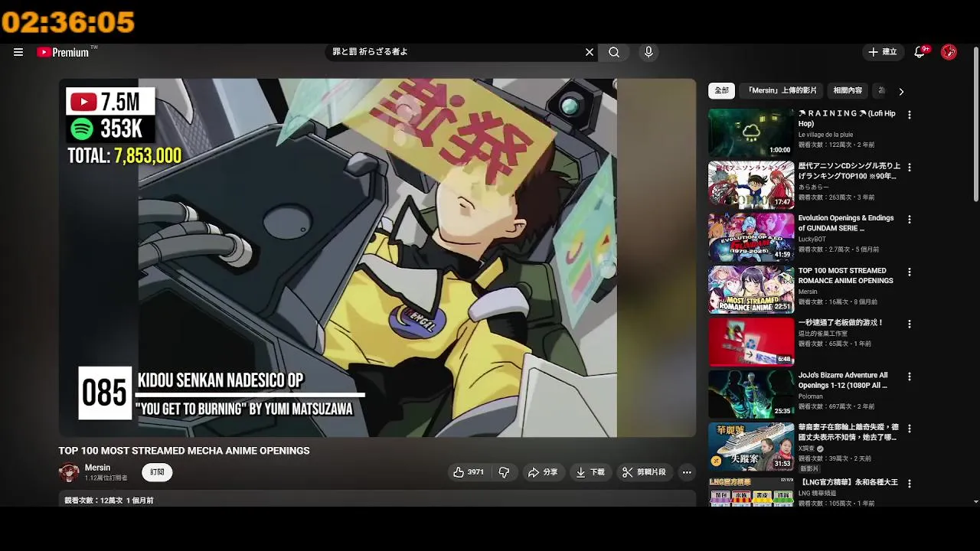Open options for LNG官方精華 video

point(910,484)
